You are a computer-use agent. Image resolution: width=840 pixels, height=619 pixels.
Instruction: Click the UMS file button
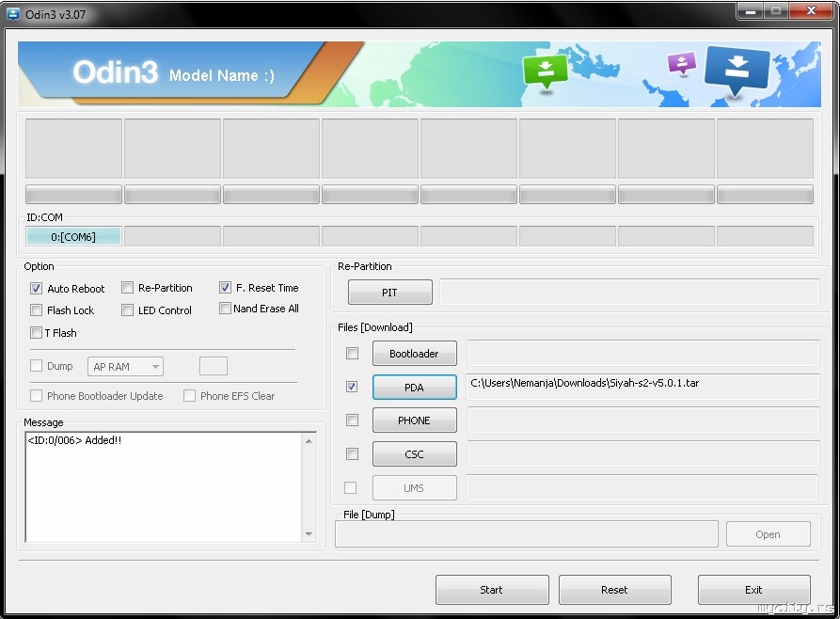click(x=415, y=487)
